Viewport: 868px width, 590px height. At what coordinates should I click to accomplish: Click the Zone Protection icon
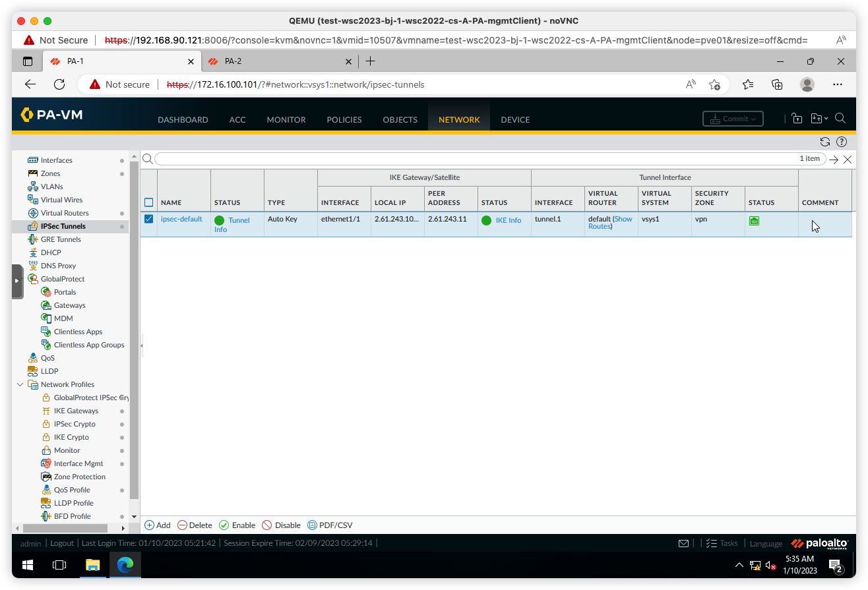coord(46,477)
